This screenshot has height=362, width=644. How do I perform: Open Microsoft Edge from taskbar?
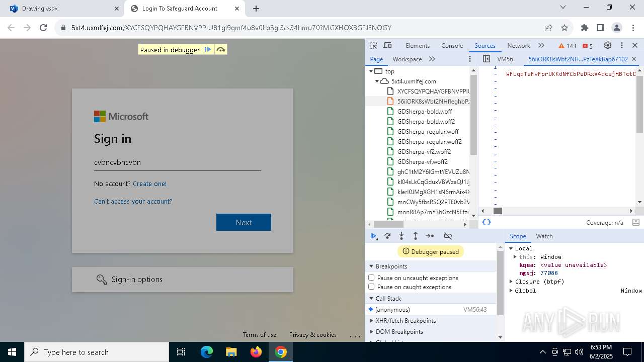click(207, 352)
